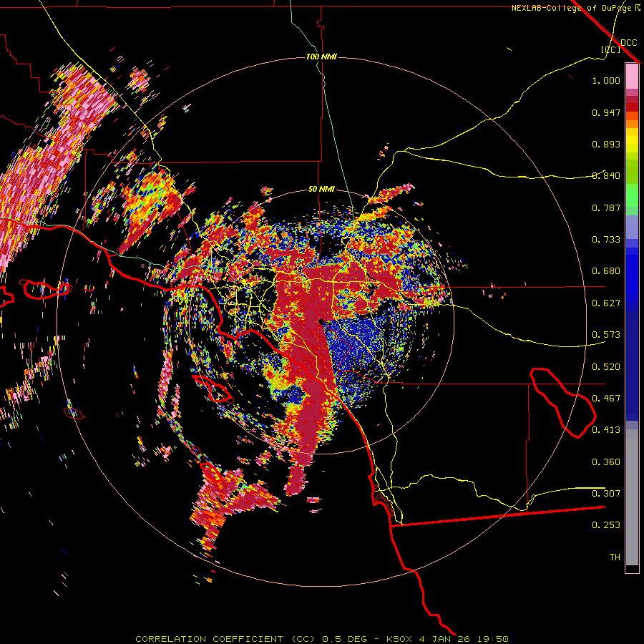Select the 0.680 scale value

point(606,271)
